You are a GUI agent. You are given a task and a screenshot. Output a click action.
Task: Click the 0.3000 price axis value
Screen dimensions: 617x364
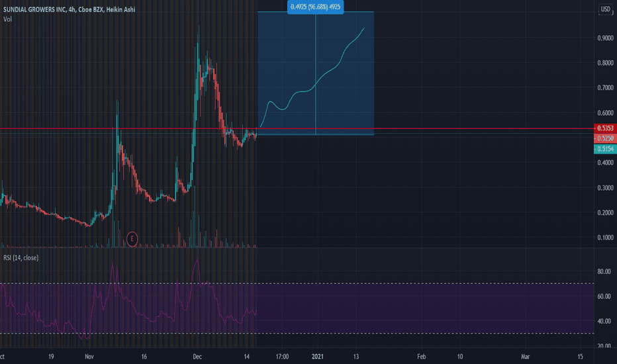[605, 188]
